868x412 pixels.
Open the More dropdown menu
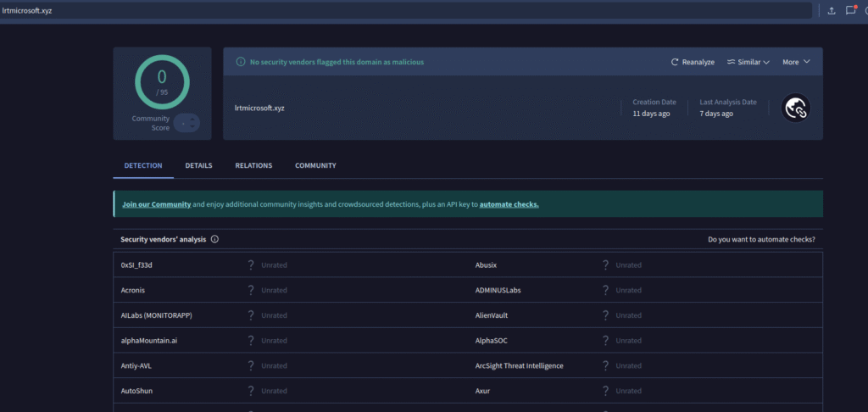tap(796, 62)
